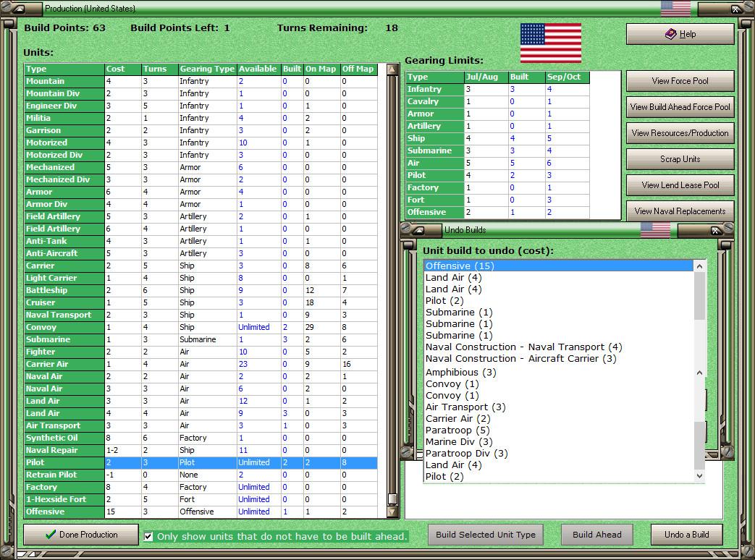
Task: Click the upper undo list scroll-up arrow
Action: [x=700, y=266]
